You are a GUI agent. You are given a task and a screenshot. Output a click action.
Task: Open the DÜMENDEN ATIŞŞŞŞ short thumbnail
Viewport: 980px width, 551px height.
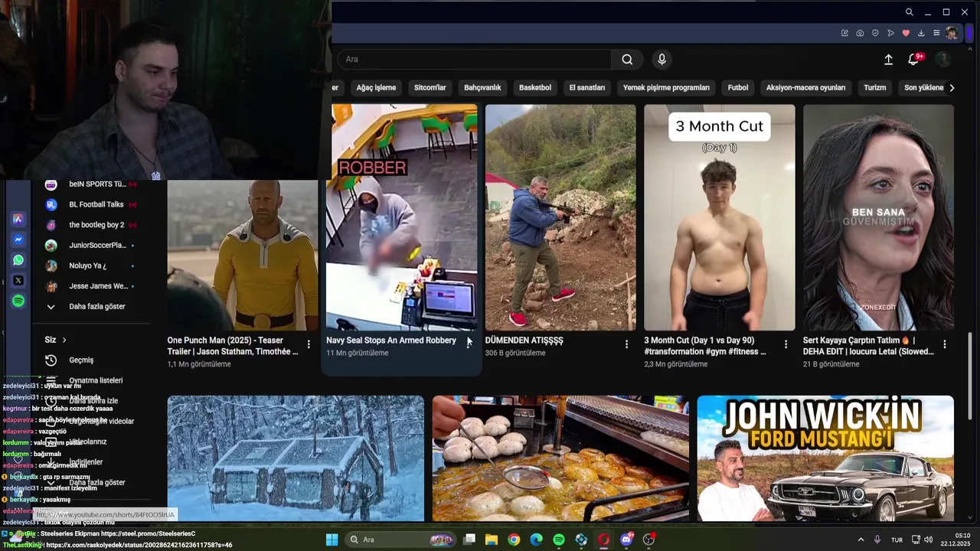[560, 217]
